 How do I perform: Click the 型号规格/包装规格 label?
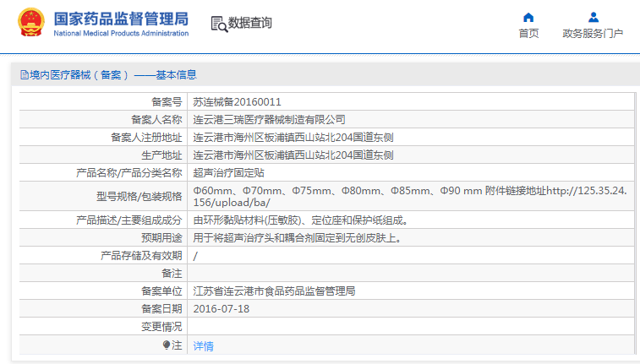pos(139,197)
